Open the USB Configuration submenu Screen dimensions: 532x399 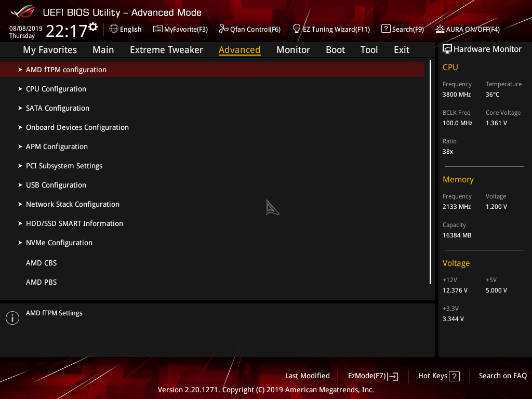[56, 184]
